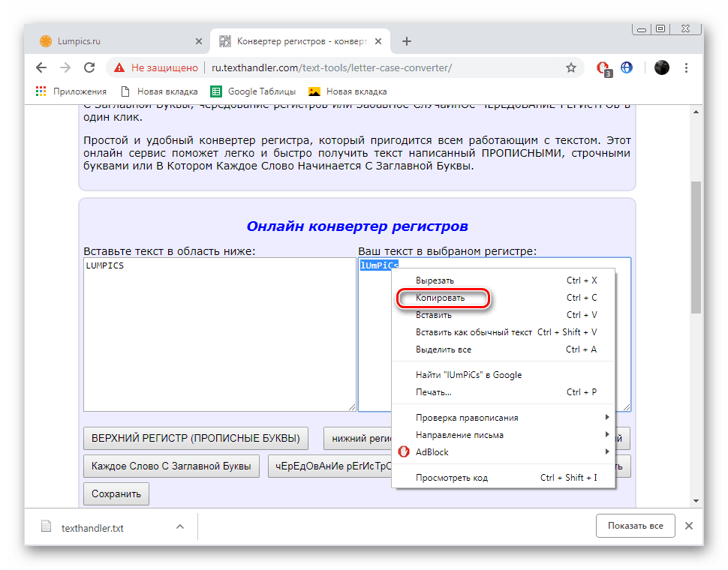Click the page scrollbar down arrow
This screenshot has width=728, height=570.
pyautogui.click(x=696, y=501)
